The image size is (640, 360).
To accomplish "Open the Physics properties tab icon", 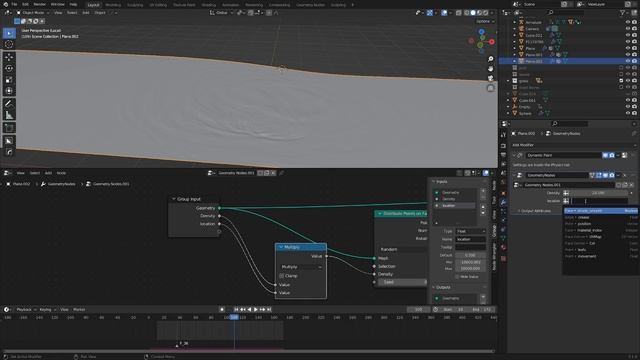I will (x=503, y=220).
